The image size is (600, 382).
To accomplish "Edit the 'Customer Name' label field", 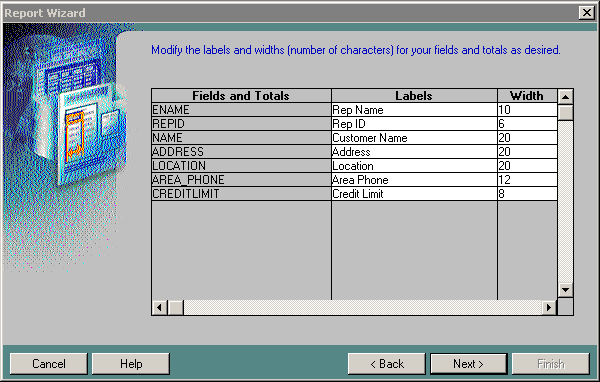I will [x=414, y=138].
